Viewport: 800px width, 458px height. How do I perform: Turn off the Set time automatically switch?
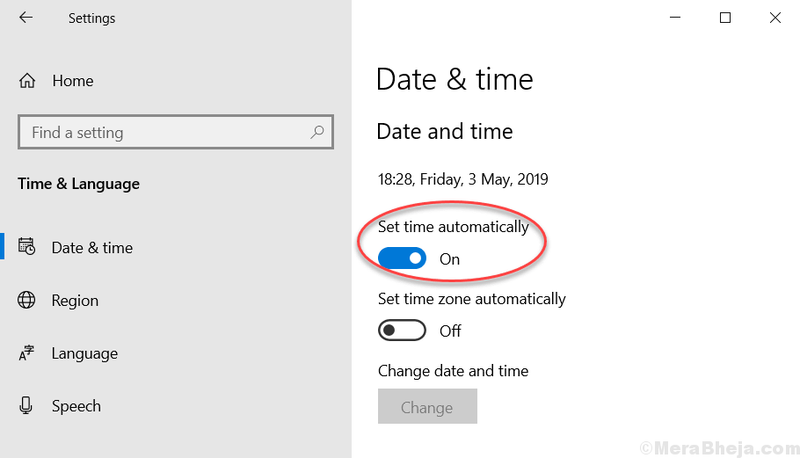click(402, 259)
